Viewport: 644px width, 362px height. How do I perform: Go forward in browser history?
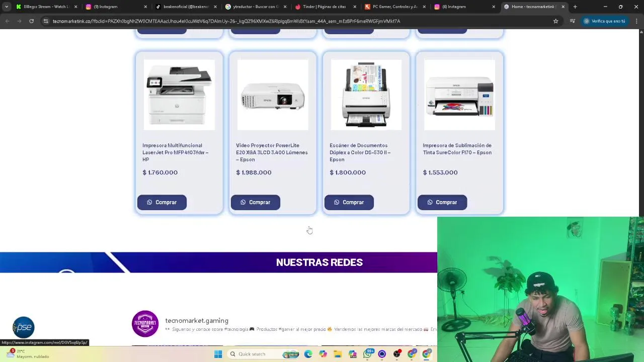point(19,21)
